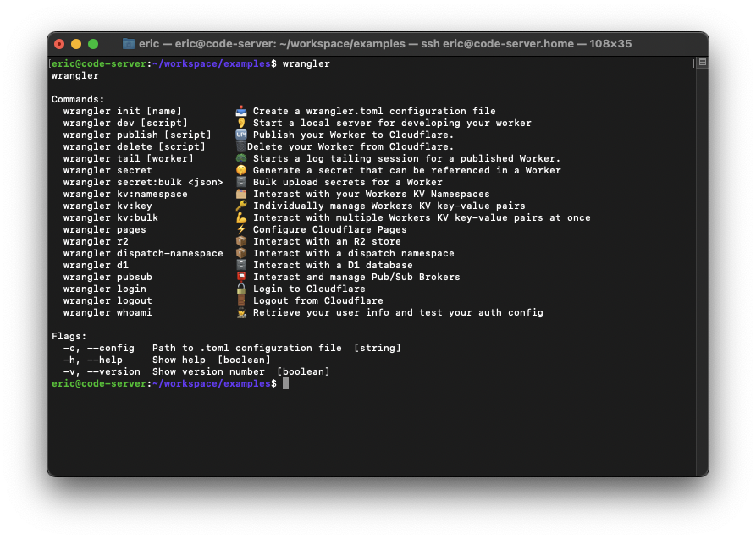Screen dimensions: 756x539
Task: Click the yellow minimize window button
Action: (76, 44)
